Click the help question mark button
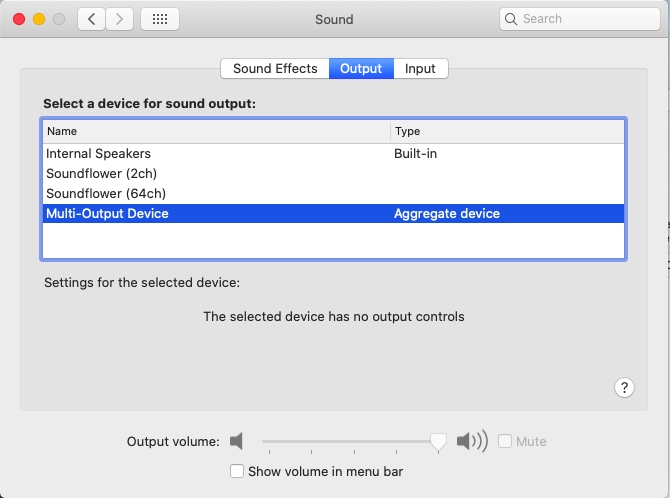 point(624,387)
